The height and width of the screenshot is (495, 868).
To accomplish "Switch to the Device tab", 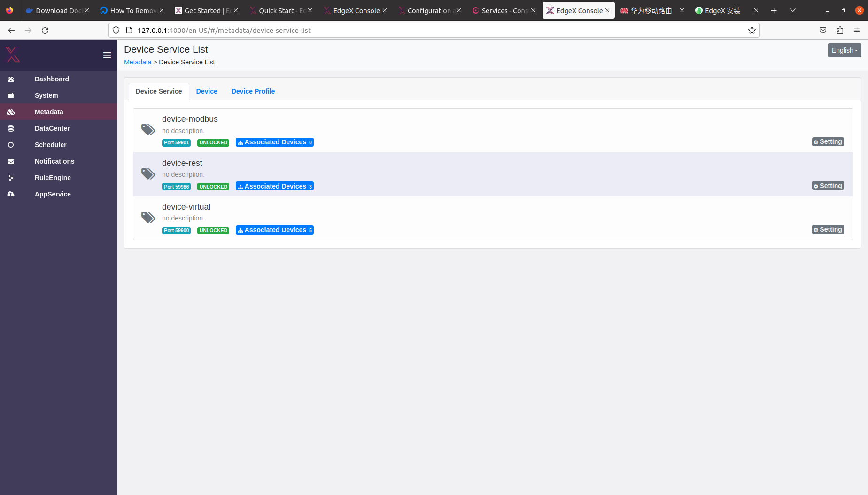I will 207,91.
